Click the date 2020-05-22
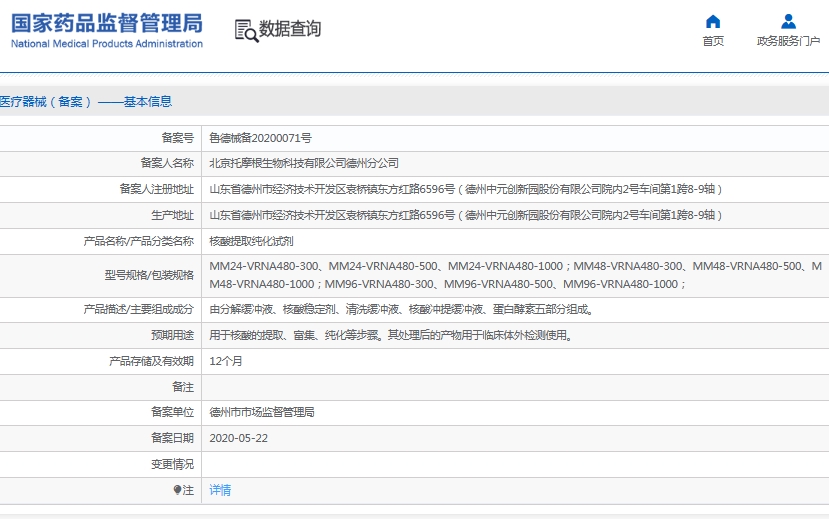Viewport: 829px width, 519px height. (238, 438)
